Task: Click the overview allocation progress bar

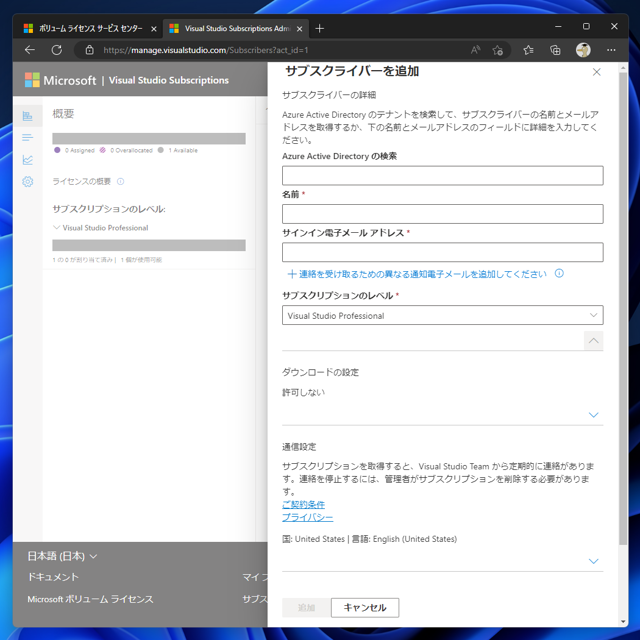Action: 149,138
